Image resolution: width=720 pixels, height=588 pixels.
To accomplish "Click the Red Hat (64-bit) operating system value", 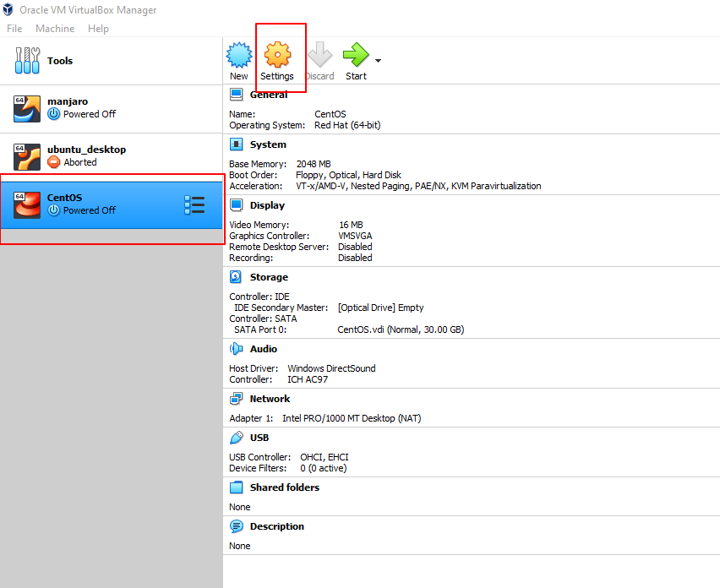I will pos(347,125).
